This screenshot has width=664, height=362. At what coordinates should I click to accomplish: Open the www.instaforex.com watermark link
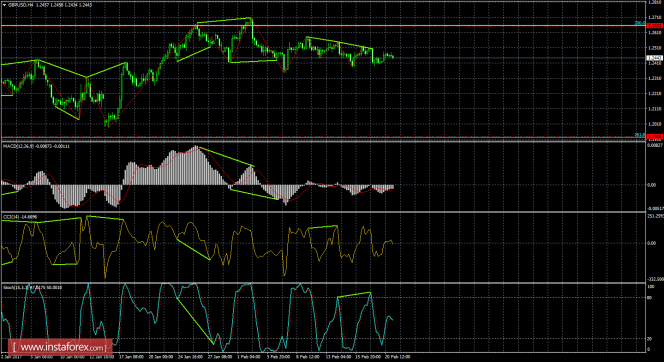pos(59,348)
